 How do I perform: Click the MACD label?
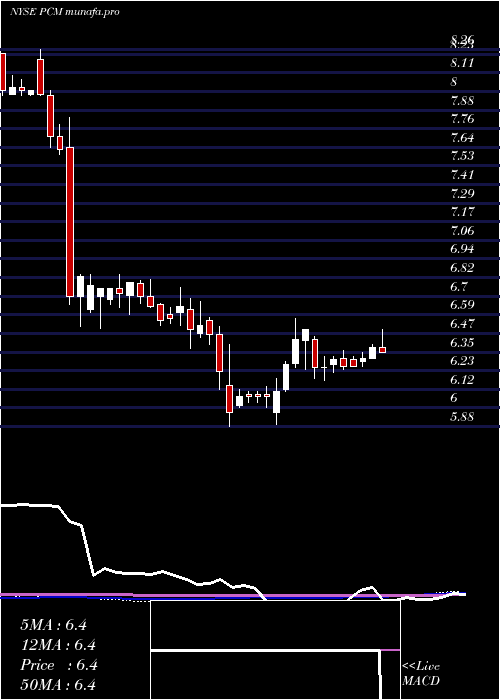[x=421, y=681]
